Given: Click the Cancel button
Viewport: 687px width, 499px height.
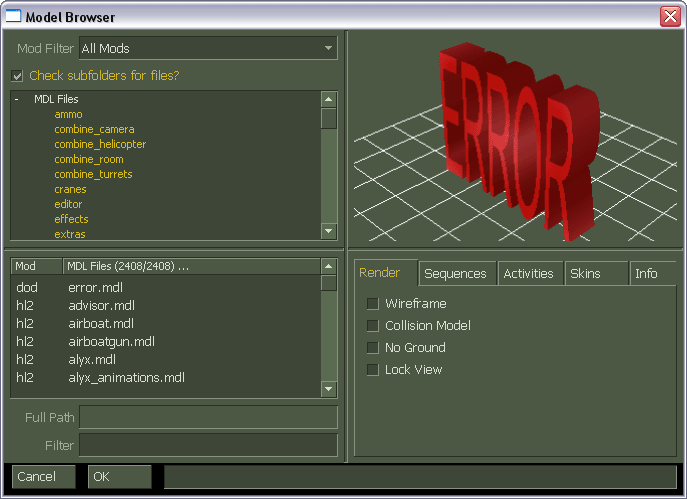Looking at the screenshot, I should 43,477.
